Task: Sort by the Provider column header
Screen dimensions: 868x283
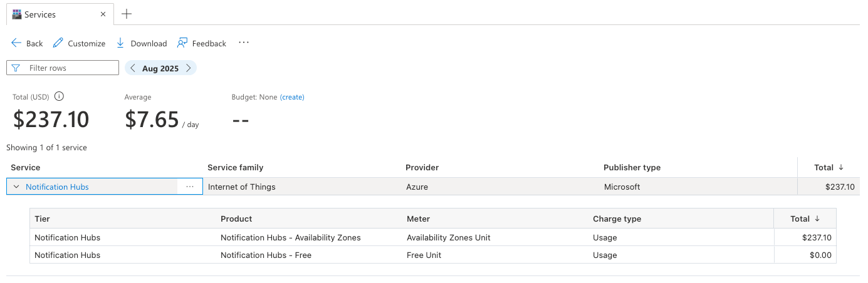Action: 422,167
